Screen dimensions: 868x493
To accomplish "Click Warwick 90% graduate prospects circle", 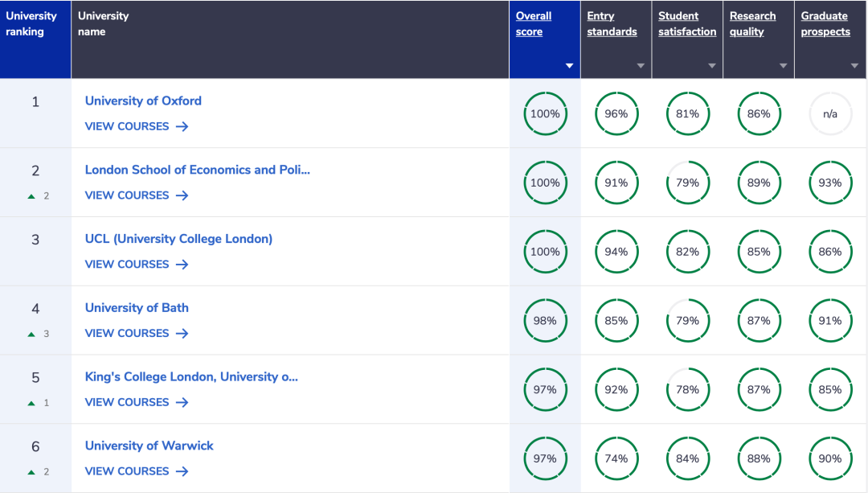I will pyautogui.click(x=829, y=458).
